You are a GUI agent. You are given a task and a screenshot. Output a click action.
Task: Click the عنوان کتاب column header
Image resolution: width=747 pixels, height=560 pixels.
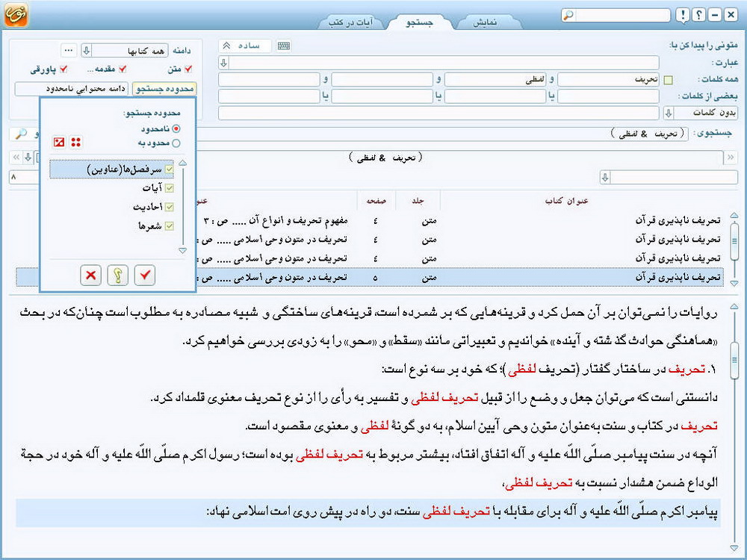[x=566, y=201]
